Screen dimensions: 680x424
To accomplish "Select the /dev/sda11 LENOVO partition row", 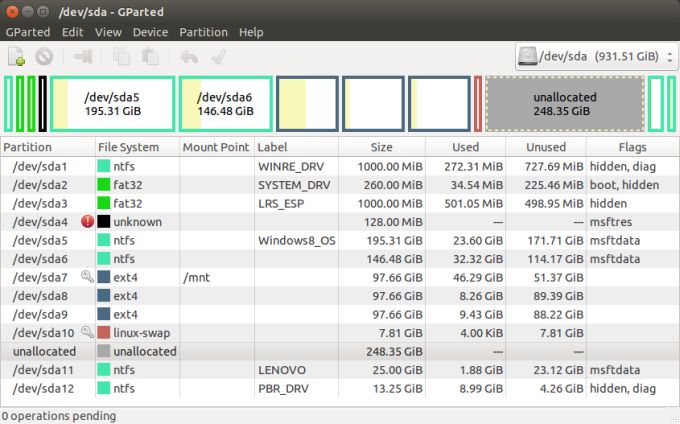I will point(300,370).
